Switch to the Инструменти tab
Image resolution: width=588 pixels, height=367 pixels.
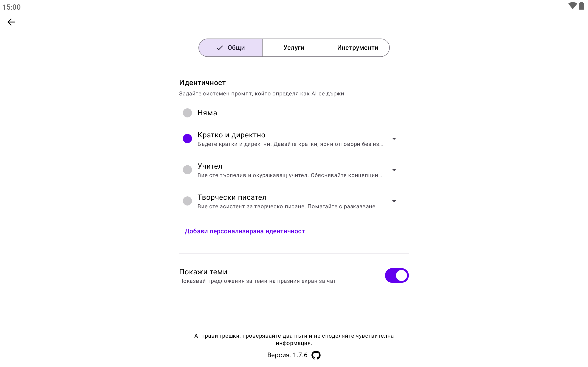click(357, 47)
